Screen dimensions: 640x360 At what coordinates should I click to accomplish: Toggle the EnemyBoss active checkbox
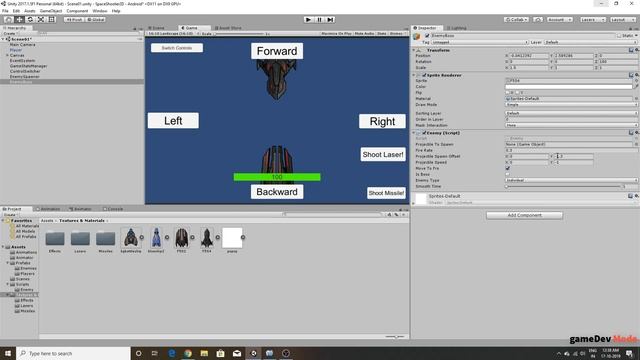(427, 36)
